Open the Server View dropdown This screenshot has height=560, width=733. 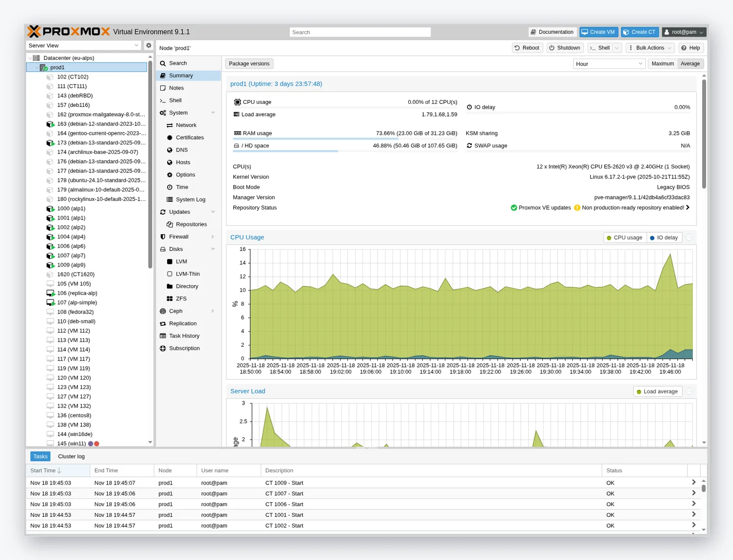(x=84, y=46)
